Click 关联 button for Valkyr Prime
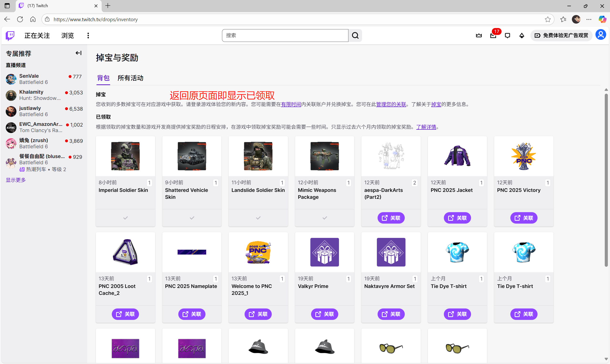The image size is (610, 364). coord(324,314)
